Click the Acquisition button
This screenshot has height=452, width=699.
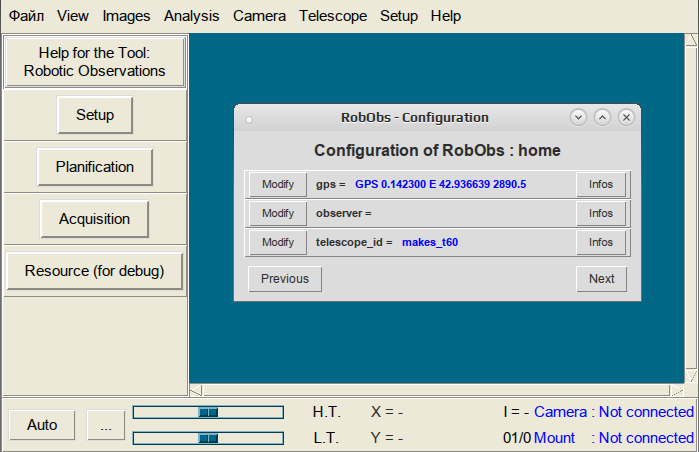95,219
